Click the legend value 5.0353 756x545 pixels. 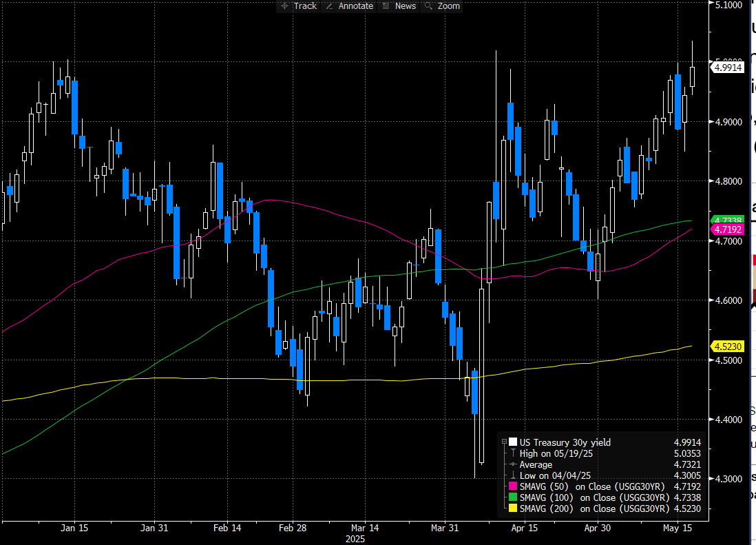point(687,453)
